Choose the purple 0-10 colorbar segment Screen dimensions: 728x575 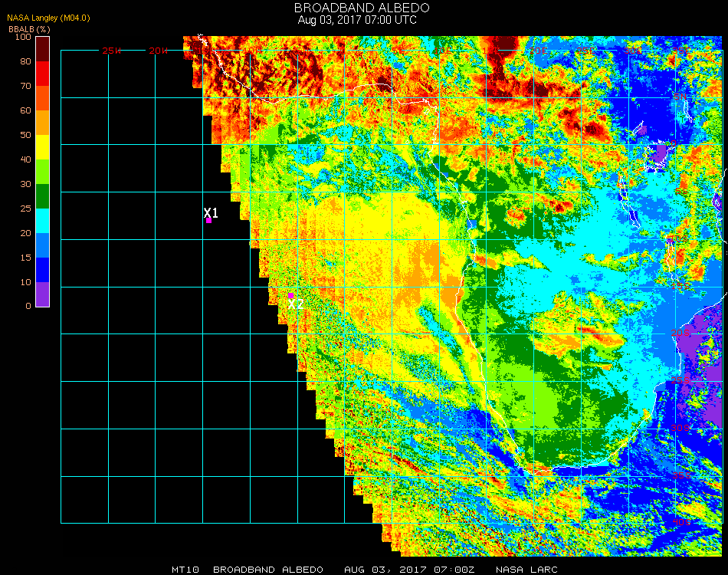pos(43,294)
